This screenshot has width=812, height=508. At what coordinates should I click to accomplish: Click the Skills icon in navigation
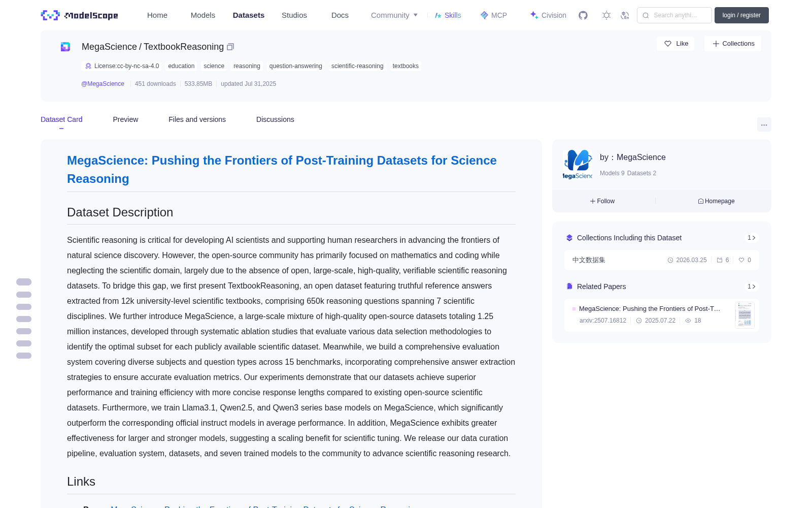coord(438,15)
